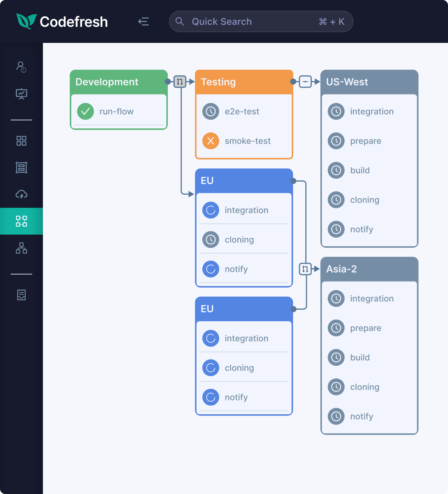
Task: Focus the Quick Search field
Action: [261, 21]
